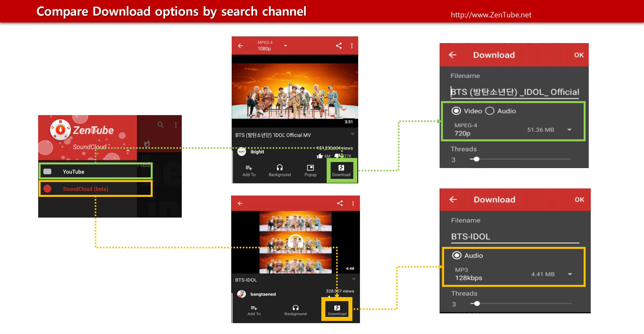The height and width of the screenshot is (334, 644).
Task: Select Audio radio next to Video
Action: pyautogui.click(x=490, y=111)
